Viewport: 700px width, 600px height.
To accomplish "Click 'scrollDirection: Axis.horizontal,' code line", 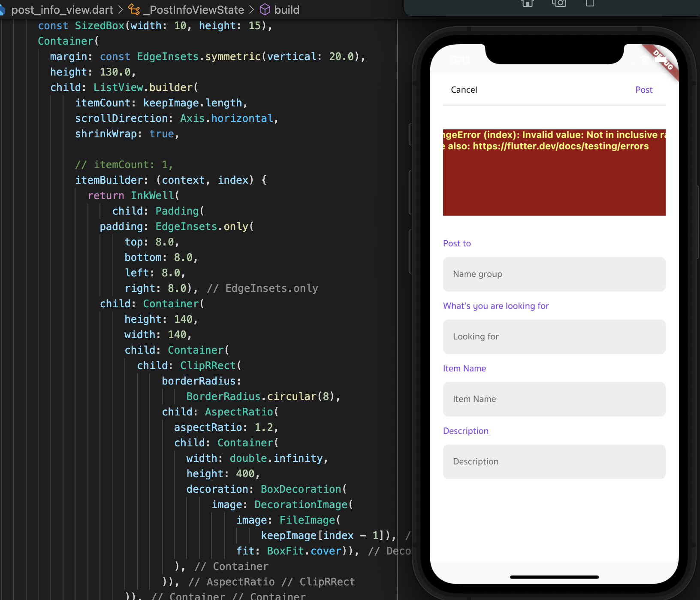I will point(177,118).
